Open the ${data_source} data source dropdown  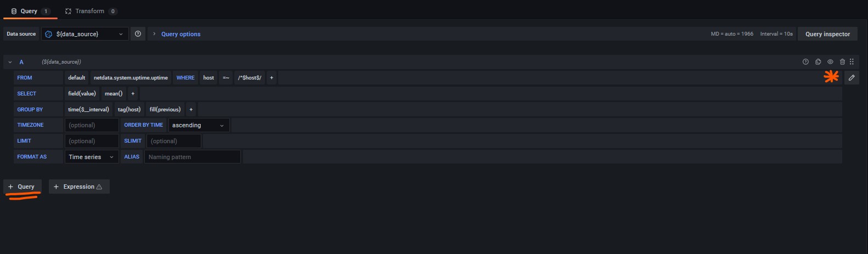pos(85,34)
